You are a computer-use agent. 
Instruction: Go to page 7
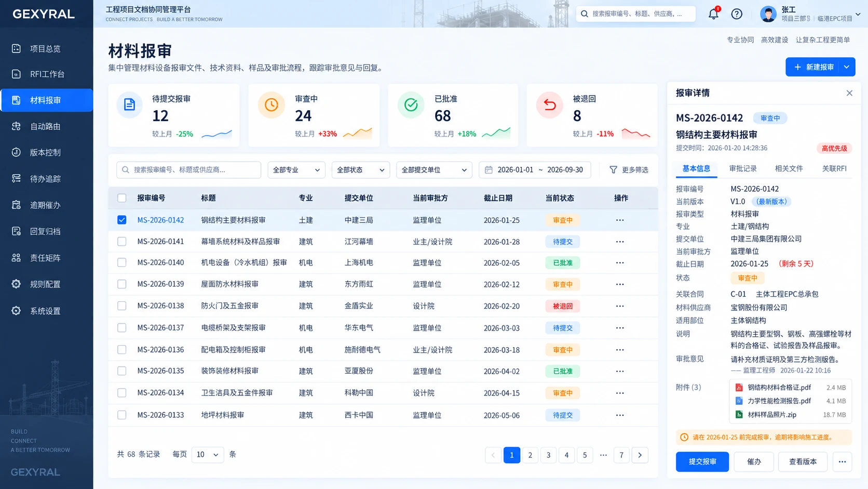tap(621, 455)
